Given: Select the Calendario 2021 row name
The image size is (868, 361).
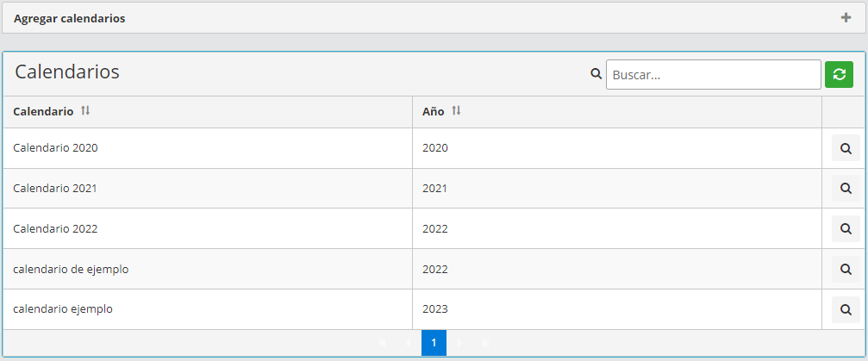Looking at the screenshot, I should coord(55,188).
